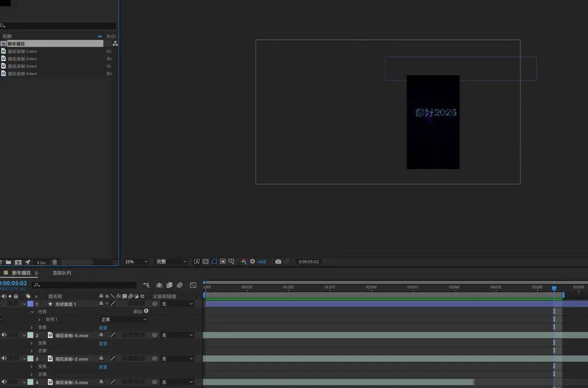
Task: Click the parent pick whip for 烟花录制-4.mov
Action: click(x=155, y=335)
